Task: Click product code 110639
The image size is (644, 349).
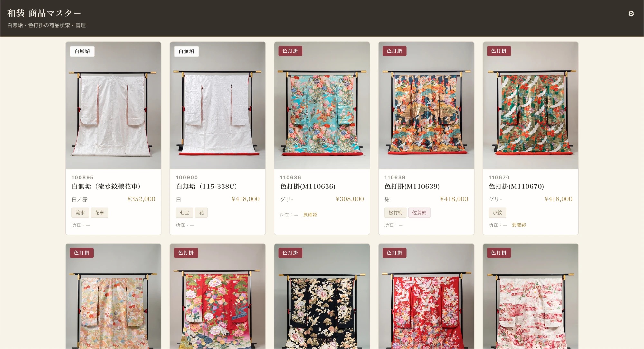Action: [x=395, y=177]
